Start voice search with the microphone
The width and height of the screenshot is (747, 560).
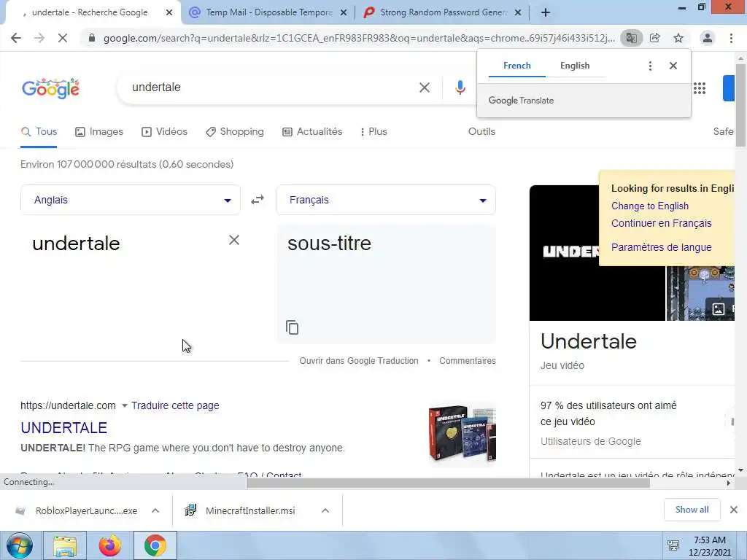click(x=460, y=87)
